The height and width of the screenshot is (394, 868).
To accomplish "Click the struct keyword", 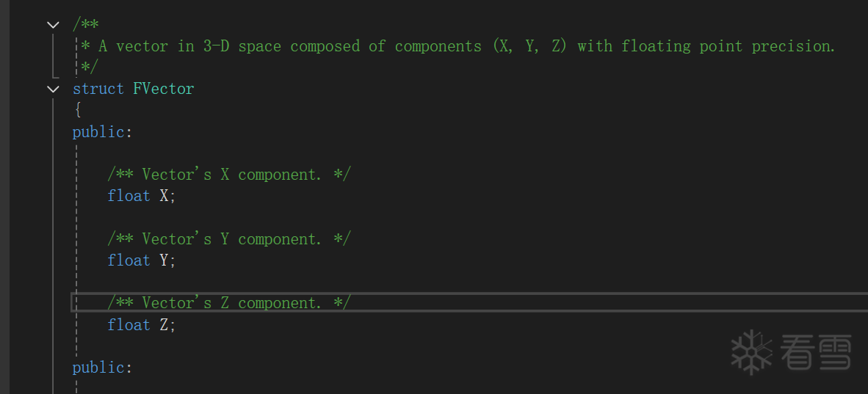I will click(98, 89).
